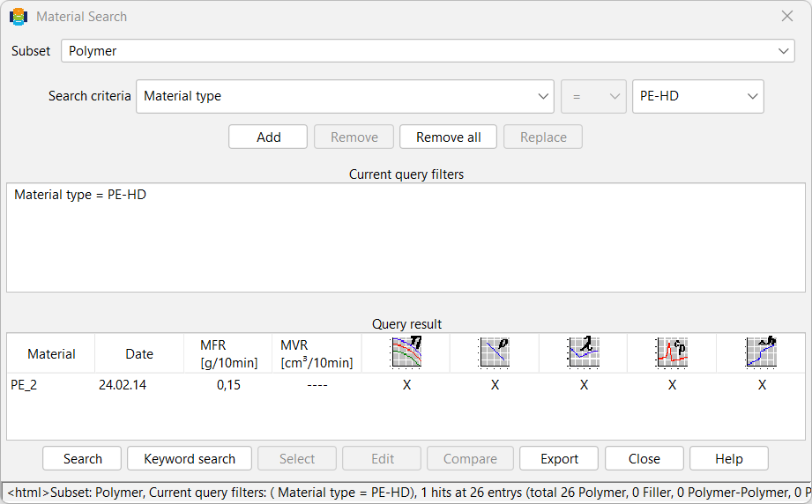Open the Subset Polymer dropdown
812x504 pixels.
pos(428,51)
